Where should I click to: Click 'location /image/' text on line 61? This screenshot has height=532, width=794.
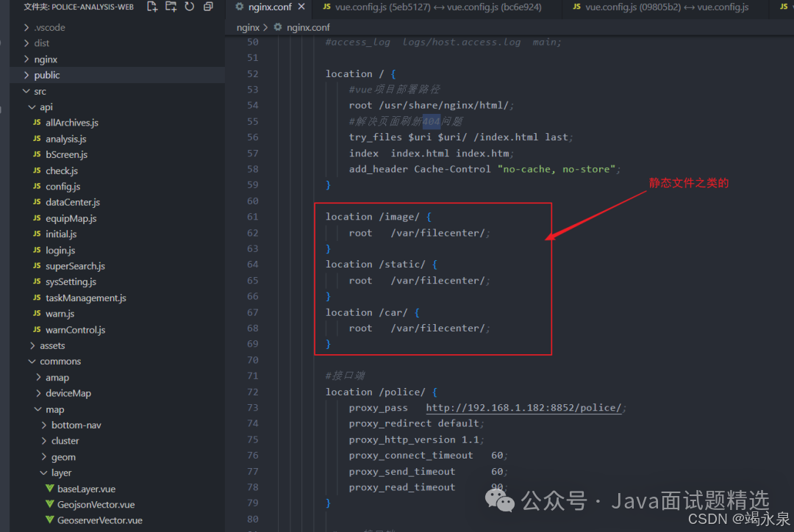tap(373, 217)
